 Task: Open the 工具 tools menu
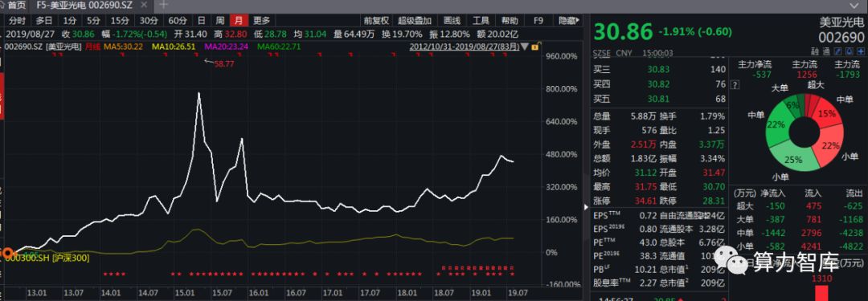[x=481, y=21]
